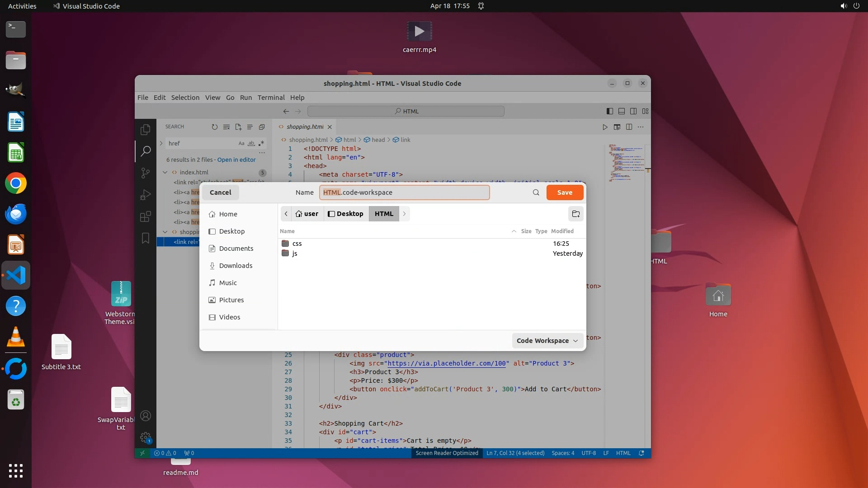Create a new folder in save dialog
Image resolution: width=868 pixels, height=488 pixels.
click(576, 214)
